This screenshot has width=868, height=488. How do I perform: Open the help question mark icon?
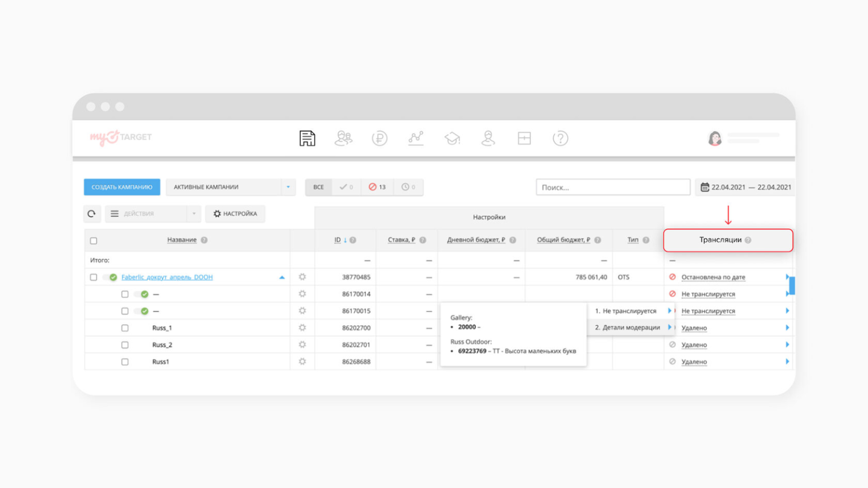560,138
